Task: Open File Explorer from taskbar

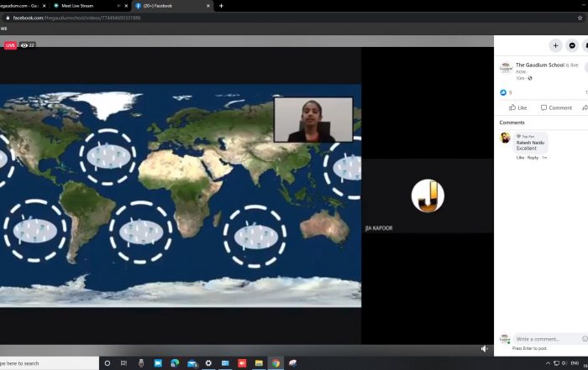Action: 259,363
